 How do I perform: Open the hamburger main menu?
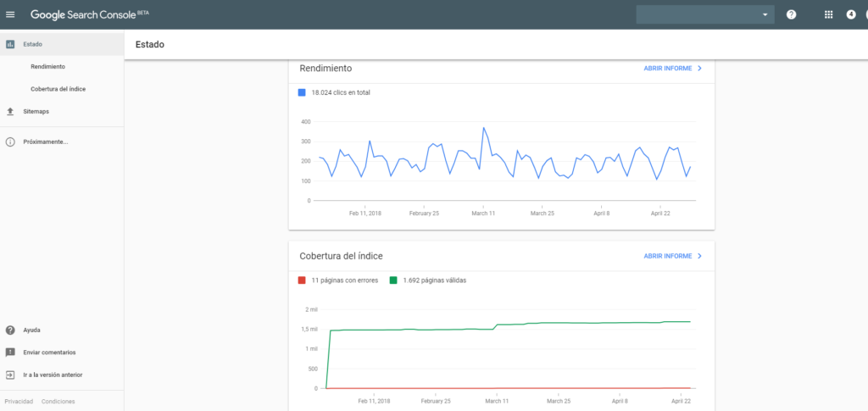(x=11, y=14)
